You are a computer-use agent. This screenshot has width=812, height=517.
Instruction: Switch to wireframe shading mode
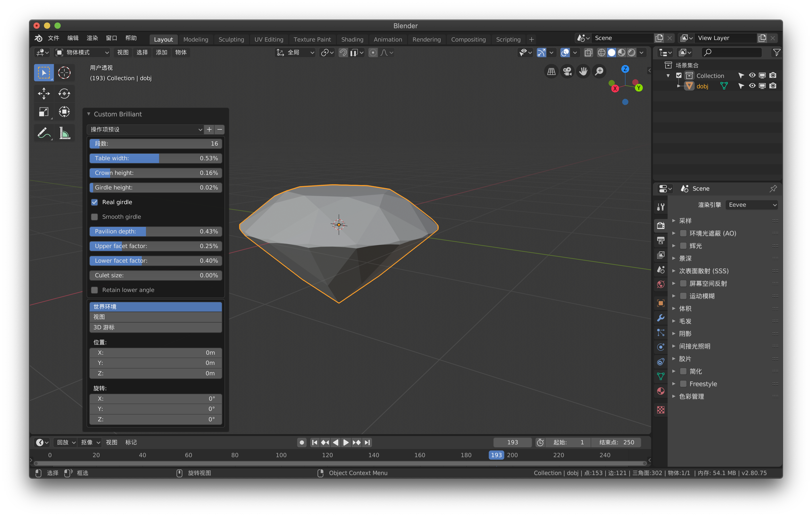(x=601, y=53)
